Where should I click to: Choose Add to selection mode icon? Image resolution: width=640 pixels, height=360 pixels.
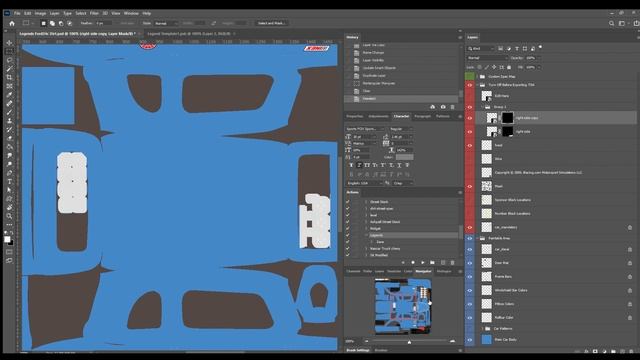pos(52,23)
